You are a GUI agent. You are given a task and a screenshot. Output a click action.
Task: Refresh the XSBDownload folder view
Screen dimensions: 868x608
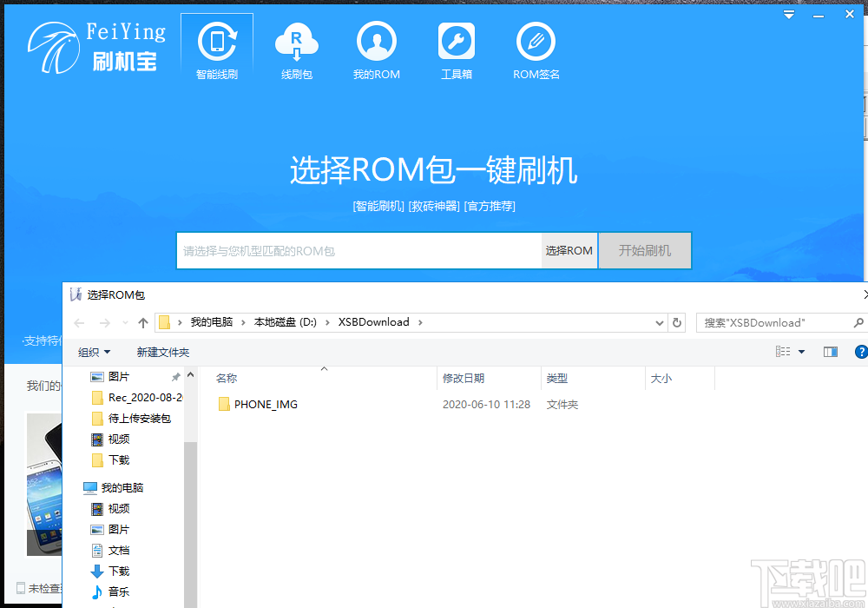tap(677, 322)
